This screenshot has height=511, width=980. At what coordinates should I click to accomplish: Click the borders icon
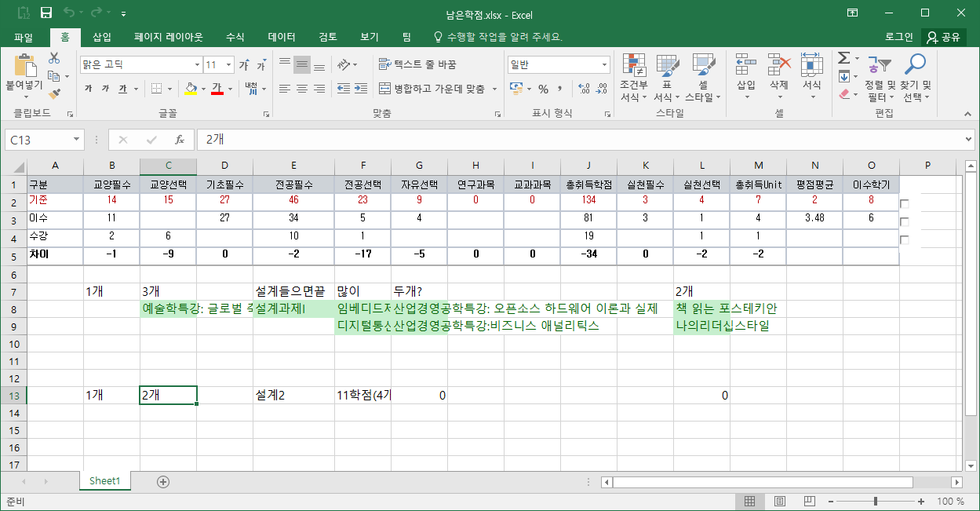157,89
